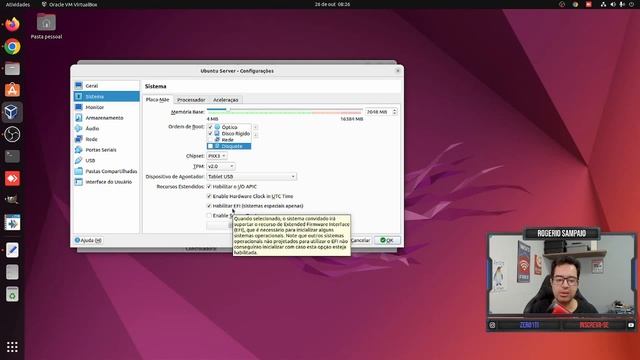
Task: Enable Disquete in boot order
Action: pyautogui.click(x=210, y=146)
